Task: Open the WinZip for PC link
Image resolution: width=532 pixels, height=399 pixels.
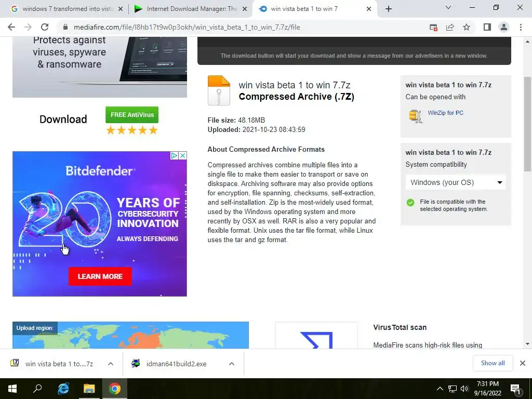Action: [445, 113]
